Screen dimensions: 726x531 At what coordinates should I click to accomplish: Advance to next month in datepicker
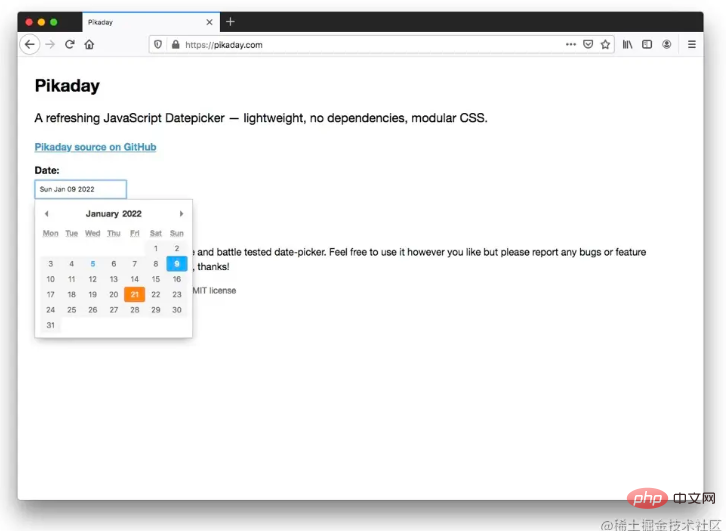pos(181,213)
